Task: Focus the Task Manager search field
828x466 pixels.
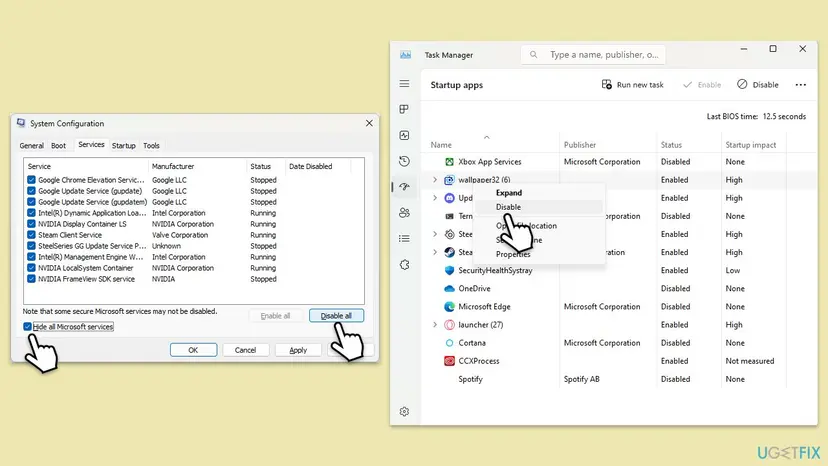Action: pyautogui.click(x=593, y=54)
